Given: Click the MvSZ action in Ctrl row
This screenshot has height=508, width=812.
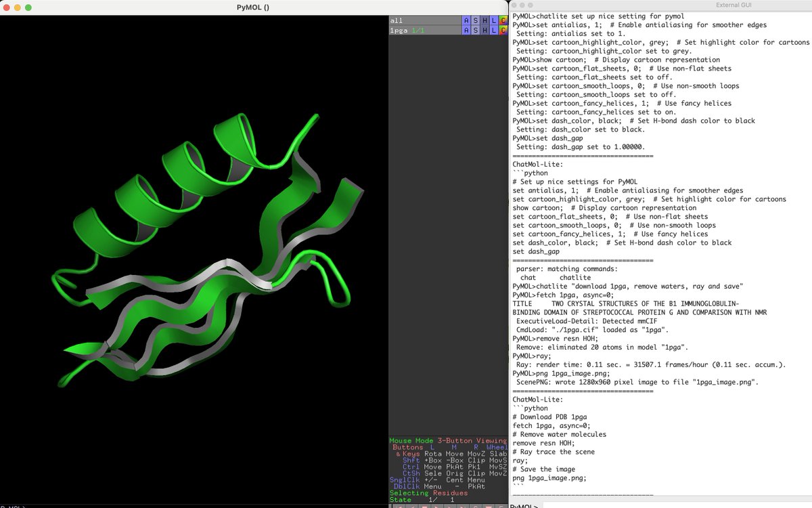Looking at the screenshot, I should tap(497, 467).
